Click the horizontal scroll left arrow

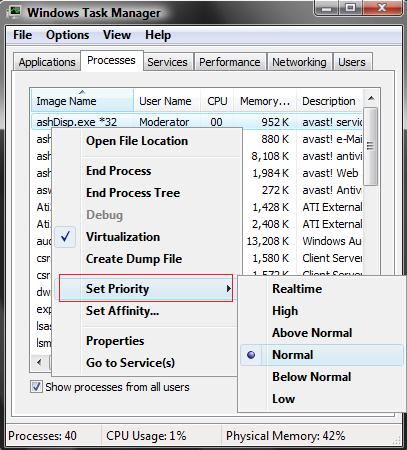39,362
